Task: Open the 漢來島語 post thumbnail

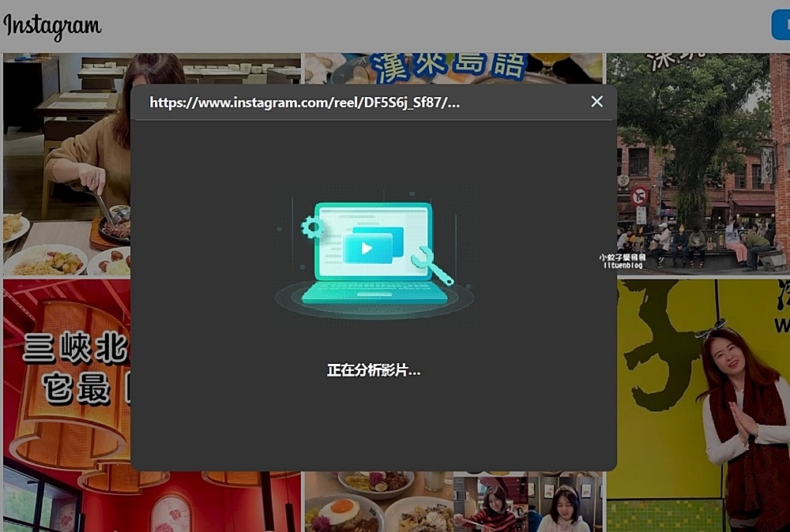Action: coord(453,69)
